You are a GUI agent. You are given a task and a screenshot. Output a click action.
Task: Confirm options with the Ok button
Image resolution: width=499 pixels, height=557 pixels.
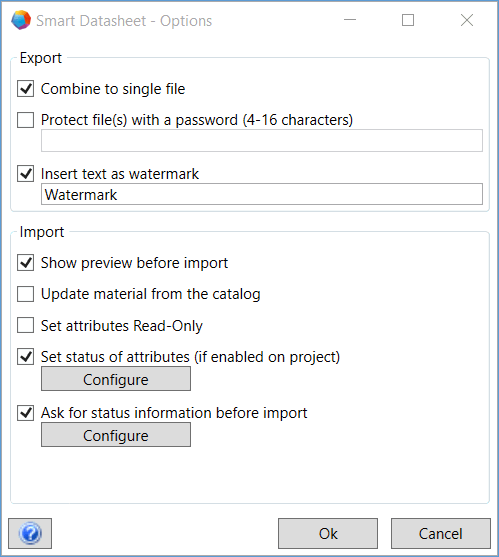[x=328, y=533]
